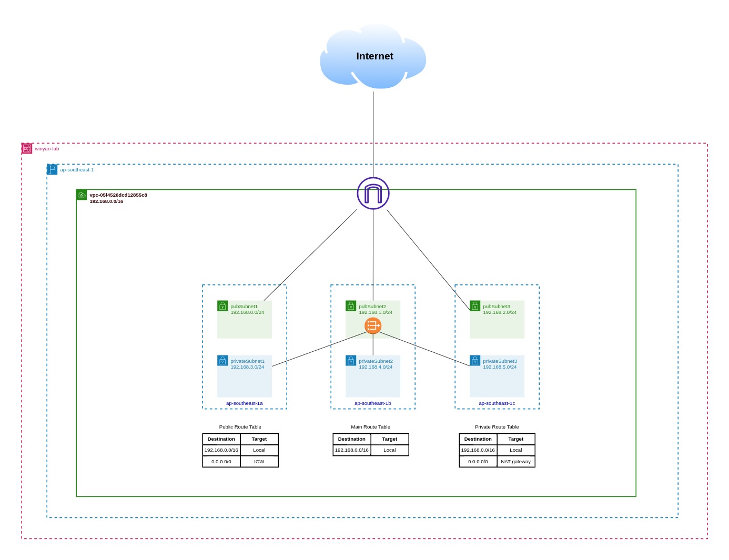The image size is (729, 560).
Task: Click the Main Route Table title
Action: (371, 427)
